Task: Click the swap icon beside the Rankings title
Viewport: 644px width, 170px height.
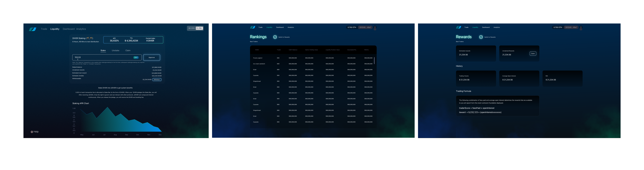Action: 275,37
